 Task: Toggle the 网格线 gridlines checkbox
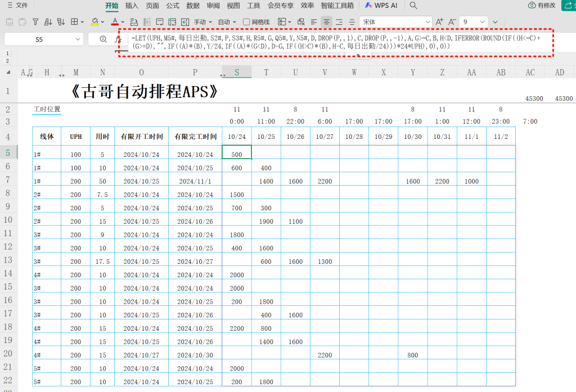[246, 22]
